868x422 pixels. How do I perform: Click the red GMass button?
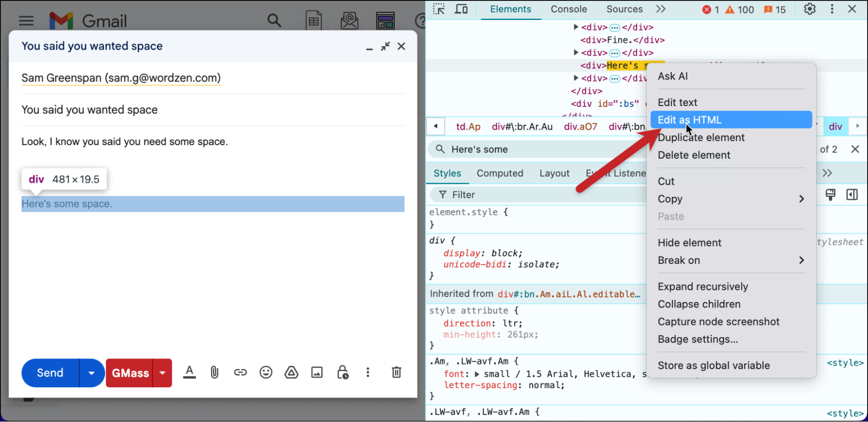(x=129, y=373)
